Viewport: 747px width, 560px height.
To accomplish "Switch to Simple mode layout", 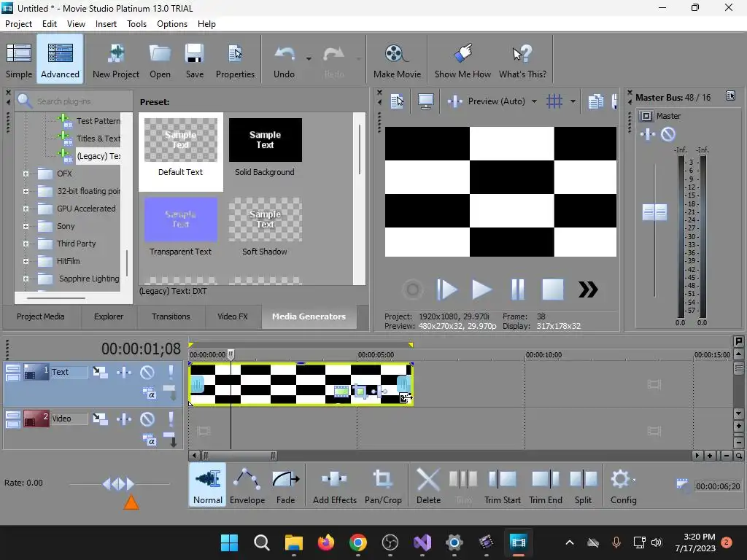I will tap(19, 61).
